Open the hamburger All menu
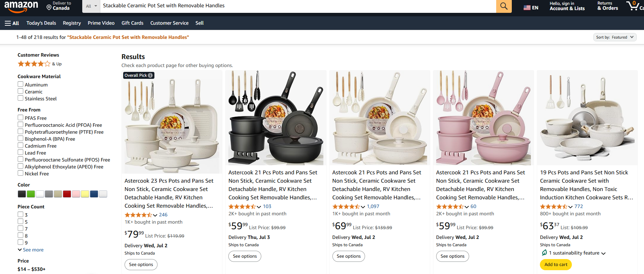 pyautogui.click(x=11, y=23)
